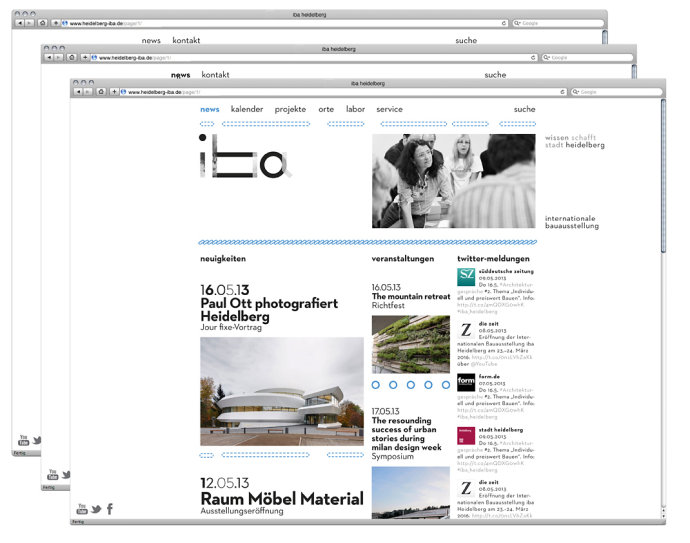Viewport: 690px width, 543px height.
Task: Click the header photo of people in discussion
Action: (x=454, y=181)
